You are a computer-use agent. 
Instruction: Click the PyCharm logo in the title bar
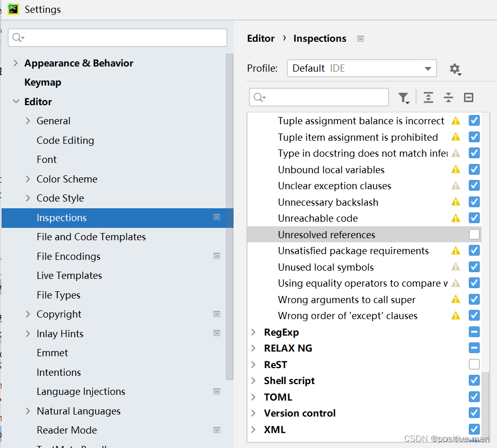pos(13,9)
